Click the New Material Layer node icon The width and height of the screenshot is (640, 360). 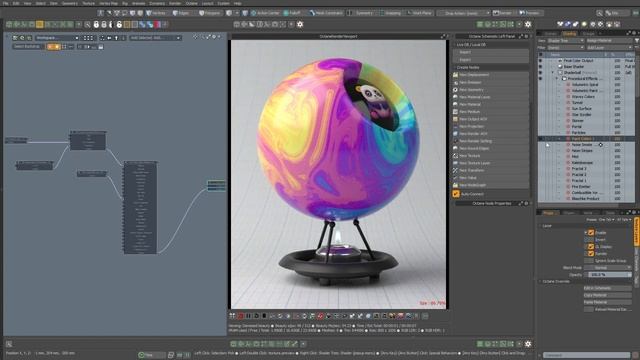(456, 97)
